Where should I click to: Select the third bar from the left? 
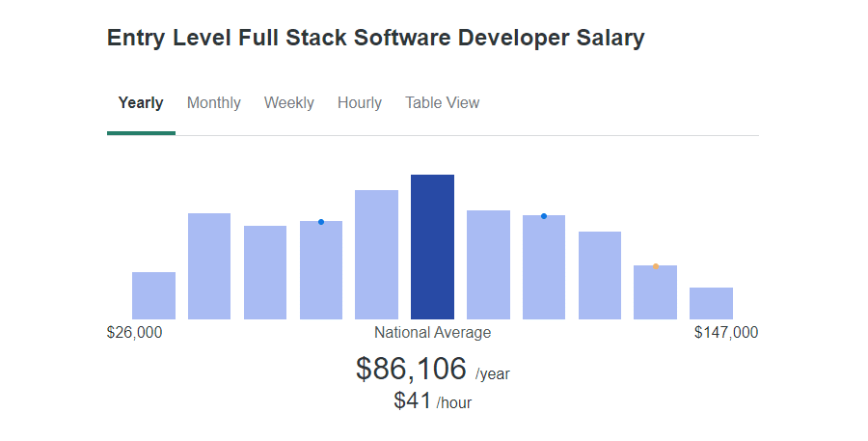coord(265,272)
